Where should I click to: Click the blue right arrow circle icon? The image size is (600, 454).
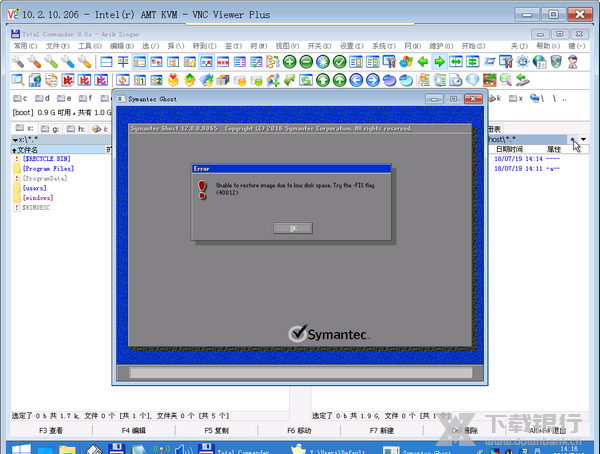373,80
